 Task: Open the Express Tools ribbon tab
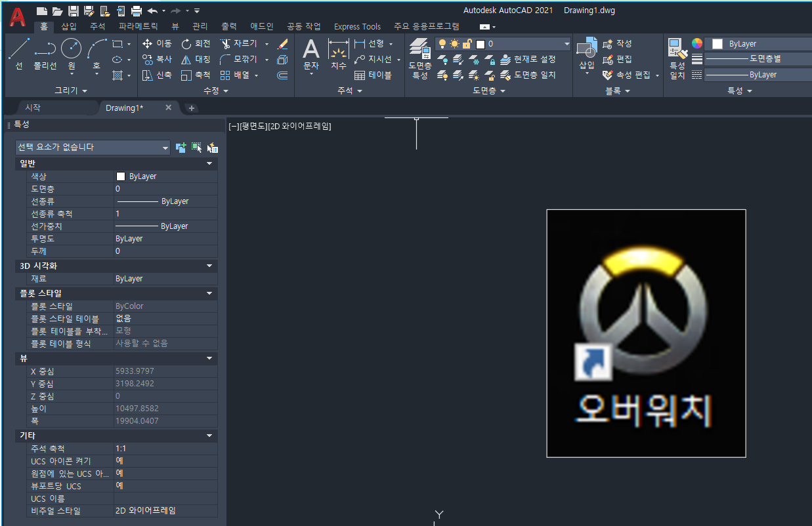click(x=357, y=26)
